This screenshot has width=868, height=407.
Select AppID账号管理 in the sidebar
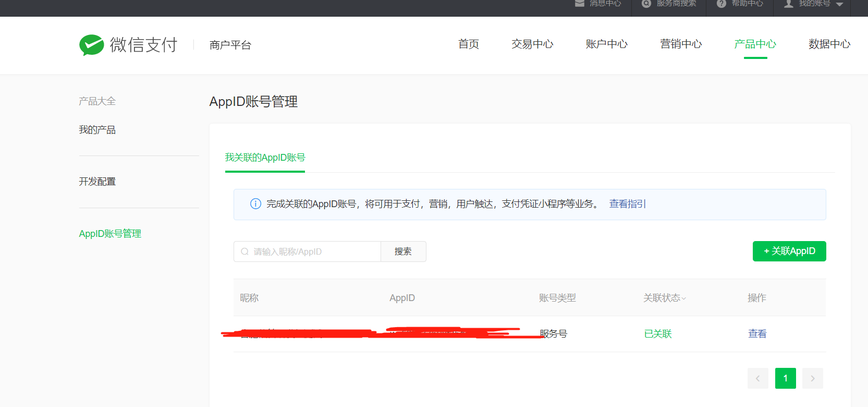coord(110,234)
